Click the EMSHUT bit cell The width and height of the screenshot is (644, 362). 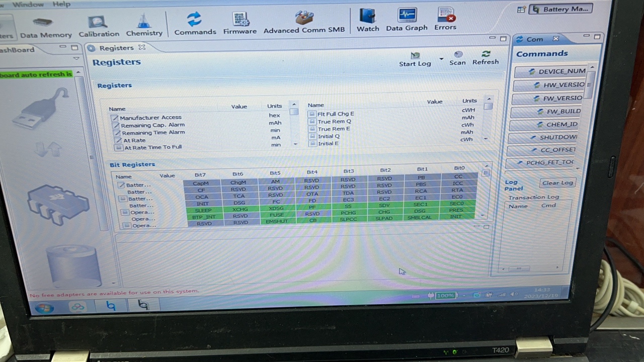coord(277,221)
